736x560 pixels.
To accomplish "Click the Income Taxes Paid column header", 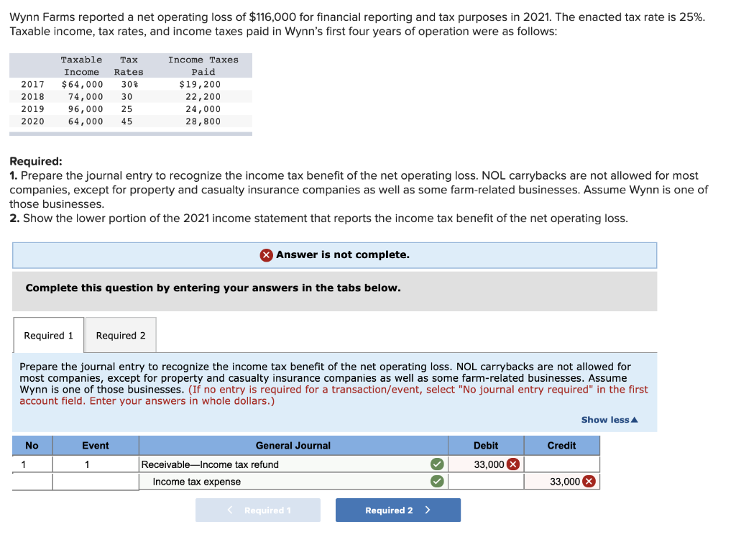I will tap(203, 65).
